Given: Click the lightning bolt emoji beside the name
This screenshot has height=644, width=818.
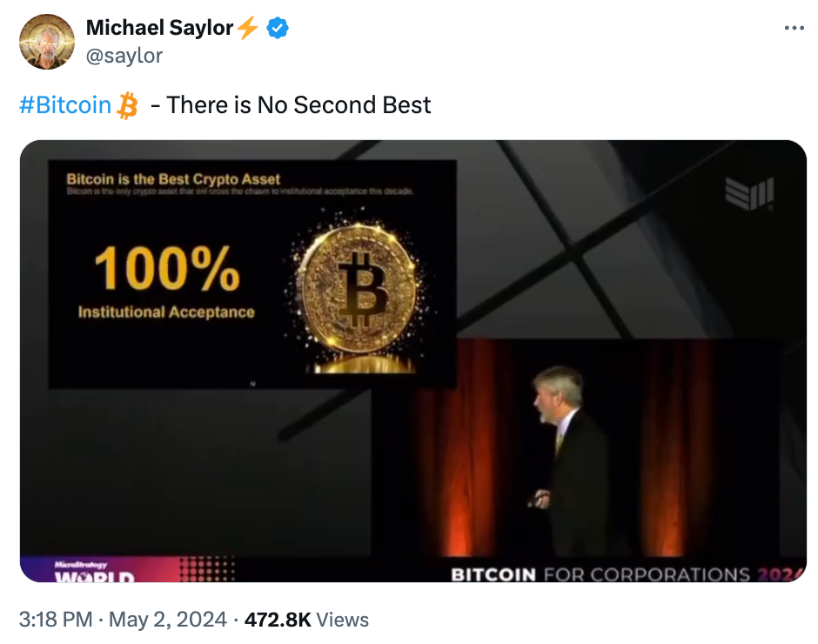Looking at the screenshot, I should tap(247, 28).
